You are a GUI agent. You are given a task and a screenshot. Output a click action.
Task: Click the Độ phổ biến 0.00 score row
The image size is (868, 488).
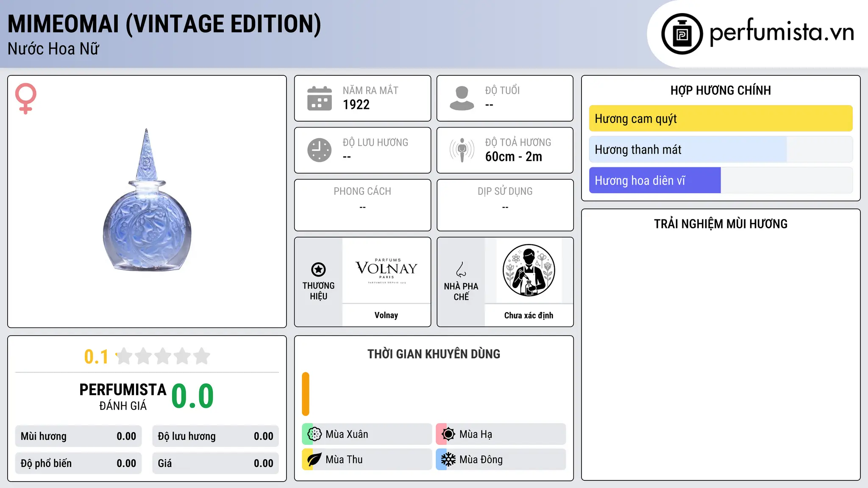78,463
